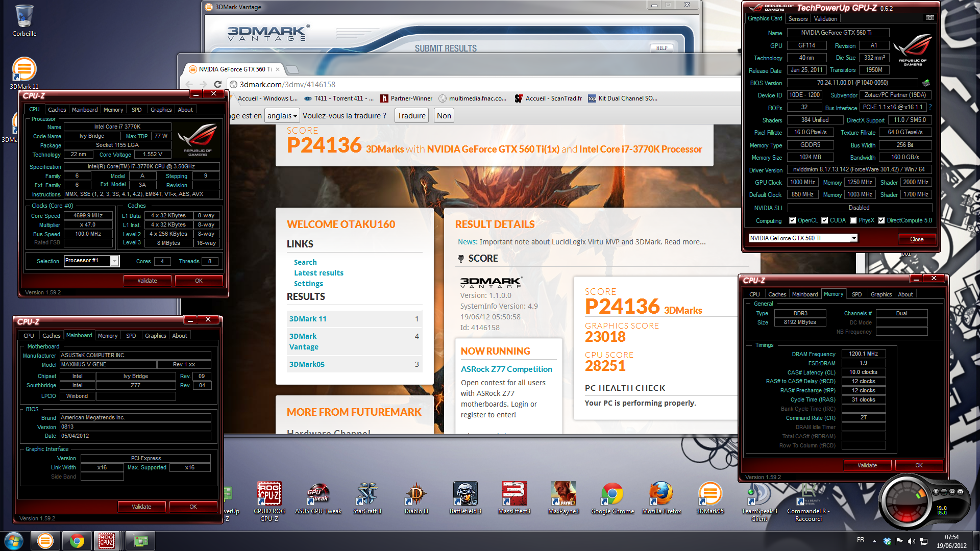
Task: Open the 3DMark 11 desktop shortcut
Action: [24, 73]
